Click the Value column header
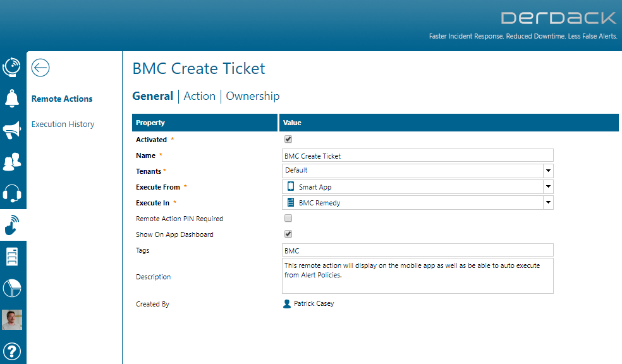This screenshot has width=622, height=364. (449, 123)
